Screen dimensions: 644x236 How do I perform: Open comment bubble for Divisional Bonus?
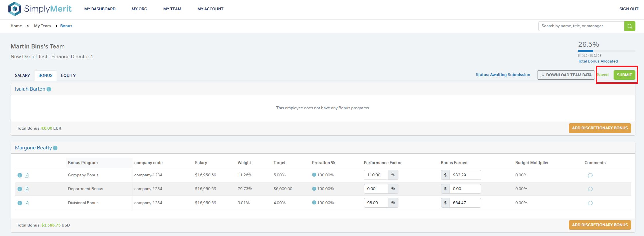click(590, 203)
